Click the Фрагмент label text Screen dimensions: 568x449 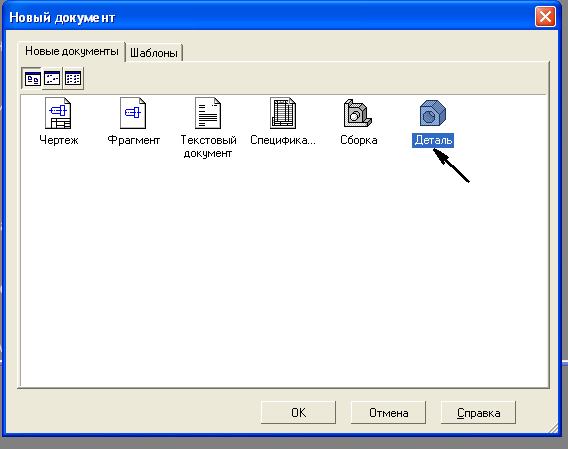tap(134, 140)
